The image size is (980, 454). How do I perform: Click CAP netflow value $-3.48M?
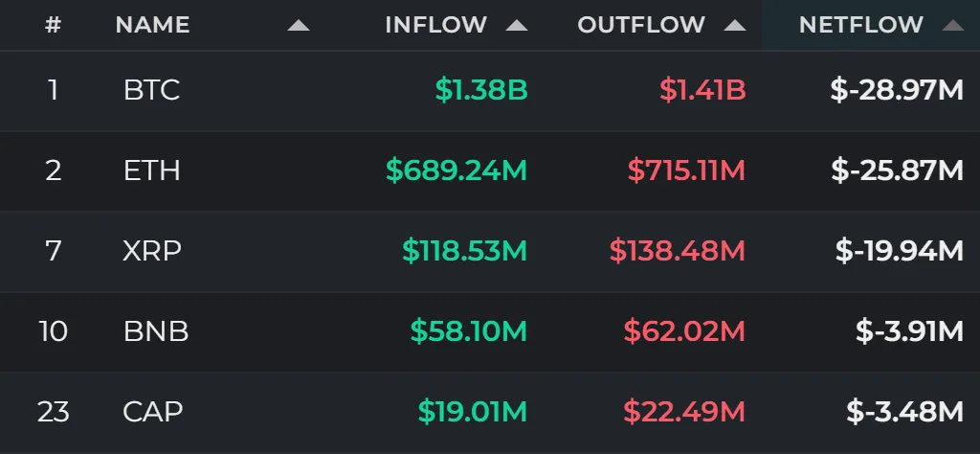point(905,412)
